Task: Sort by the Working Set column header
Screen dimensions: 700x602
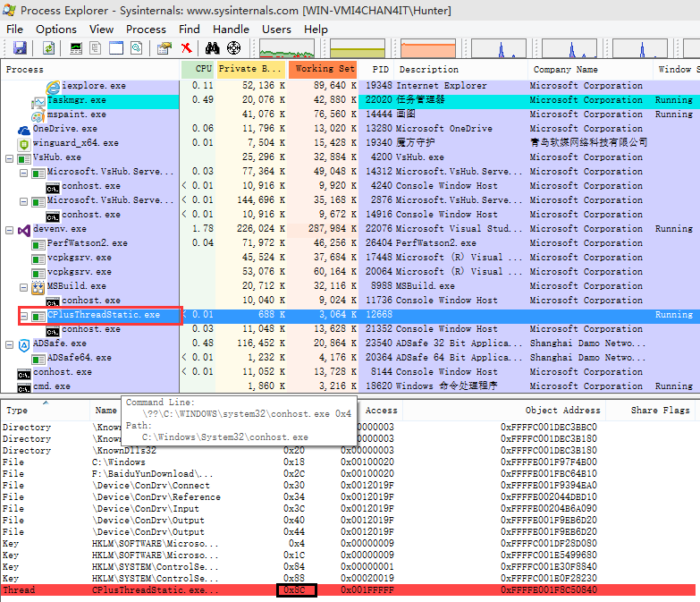Action: [x=323, y=69]
